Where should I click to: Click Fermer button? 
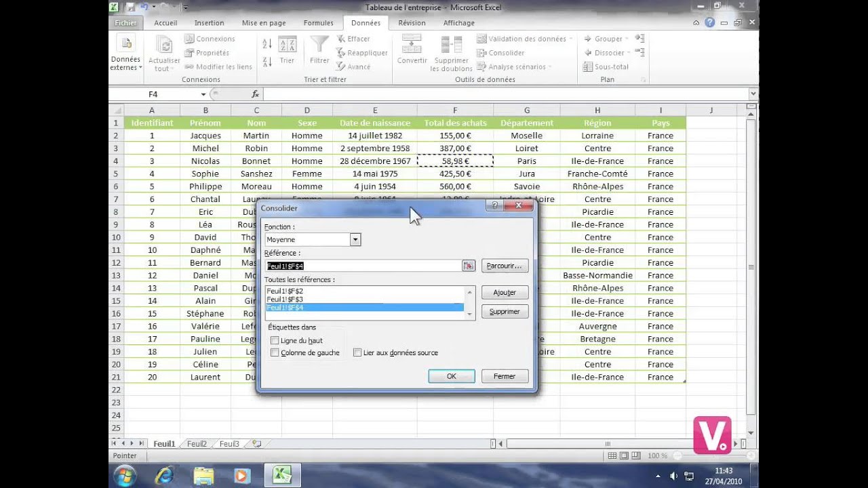click(505, 376)
